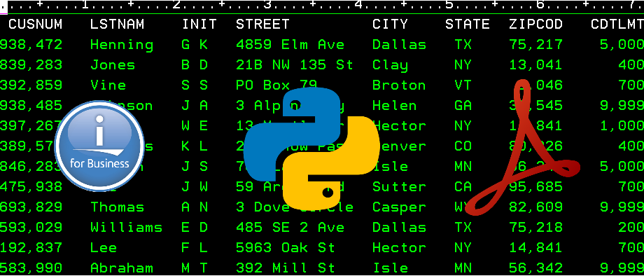Click city Helen

pos(394,106)
